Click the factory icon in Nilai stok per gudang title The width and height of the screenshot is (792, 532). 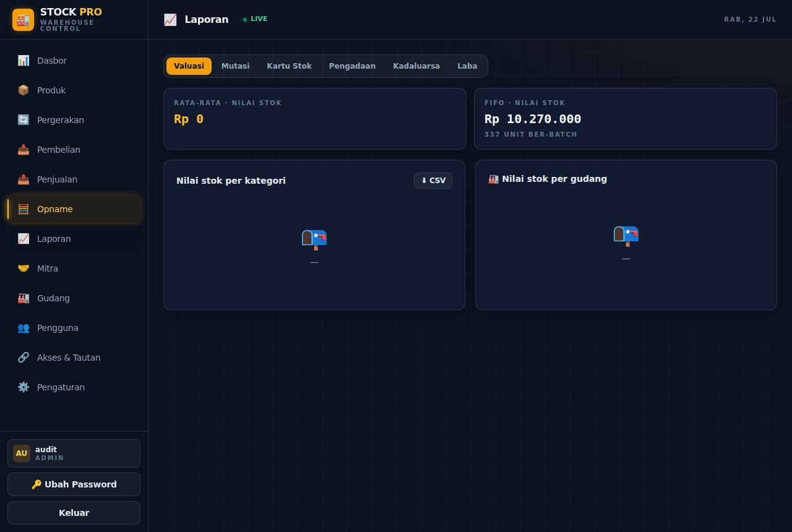[493, 179]
